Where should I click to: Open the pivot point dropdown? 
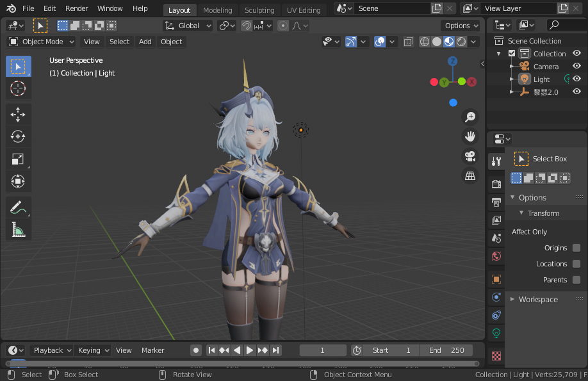point(227,26)
